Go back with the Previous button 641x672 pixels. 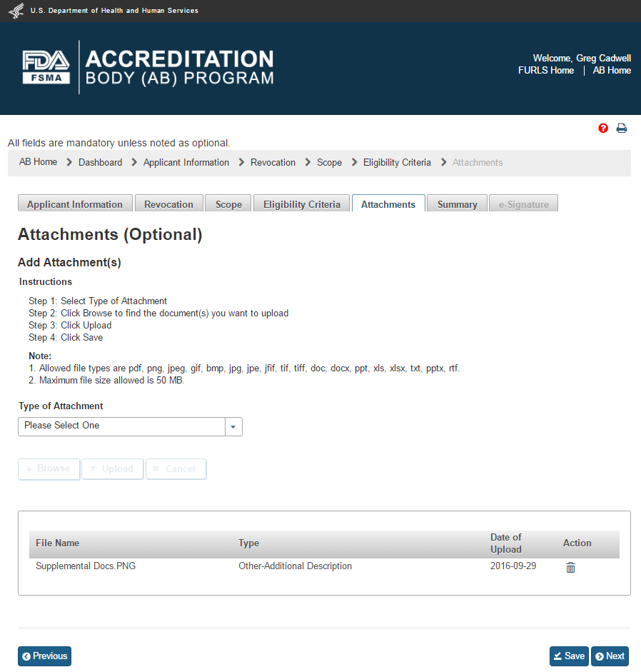(44, 656)
